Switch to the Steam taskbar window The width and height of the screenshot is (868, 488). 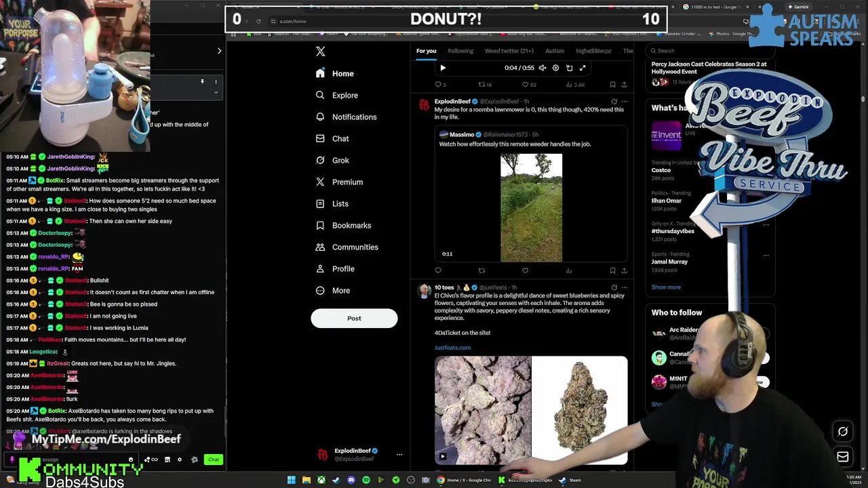[x=570, y=480]
